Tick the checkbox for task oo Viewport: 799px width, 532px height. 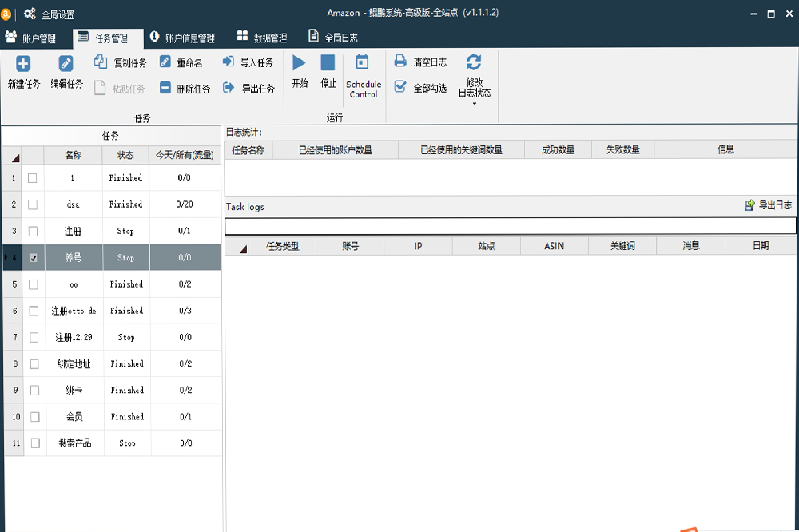coord(34,284)
